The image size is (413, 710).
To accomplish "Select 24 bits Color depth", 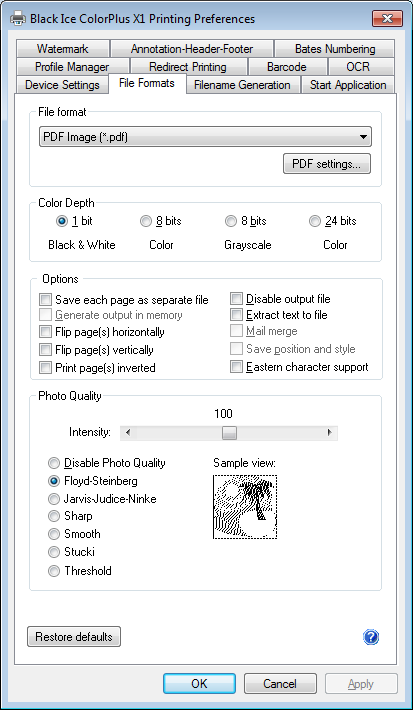I will (333, 221).
